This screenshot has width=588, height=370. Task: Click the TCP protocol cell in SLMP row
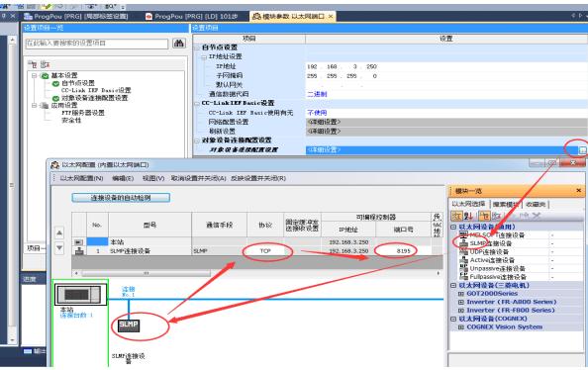coord(265,251)
